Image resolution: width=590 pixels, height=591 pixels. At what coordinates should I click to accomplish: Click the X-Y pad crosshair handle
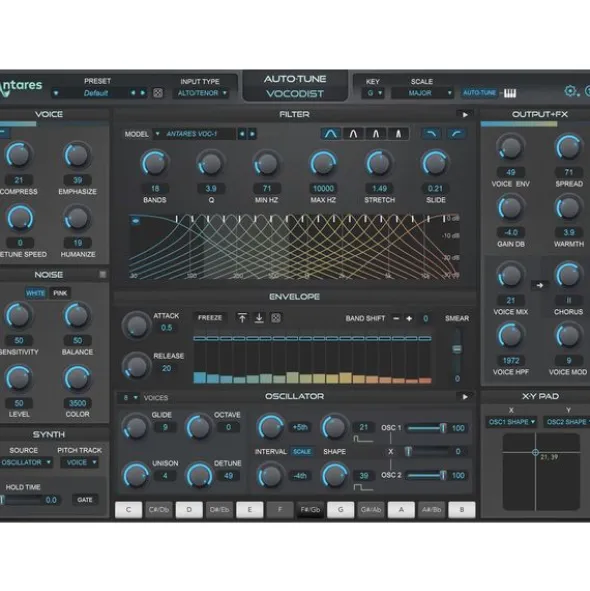535,452
